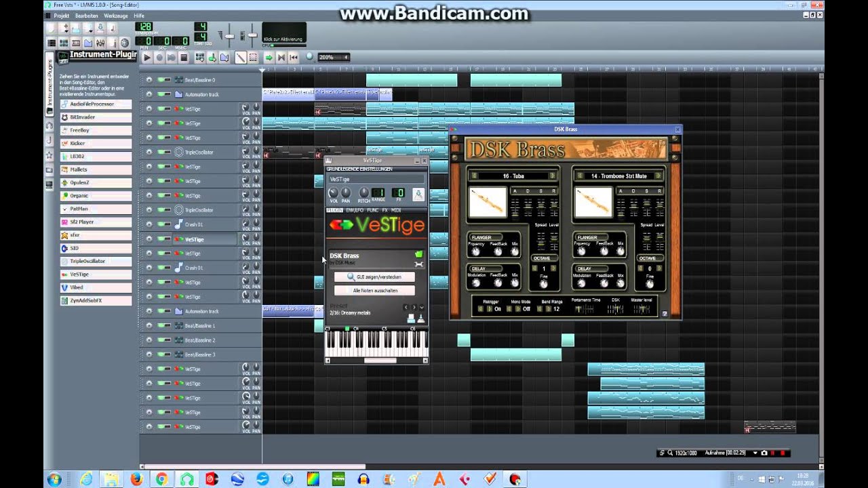Screen dimensions: 868x488
Task: Add a new Beat/Bassline track
Action: click(200, 58)
